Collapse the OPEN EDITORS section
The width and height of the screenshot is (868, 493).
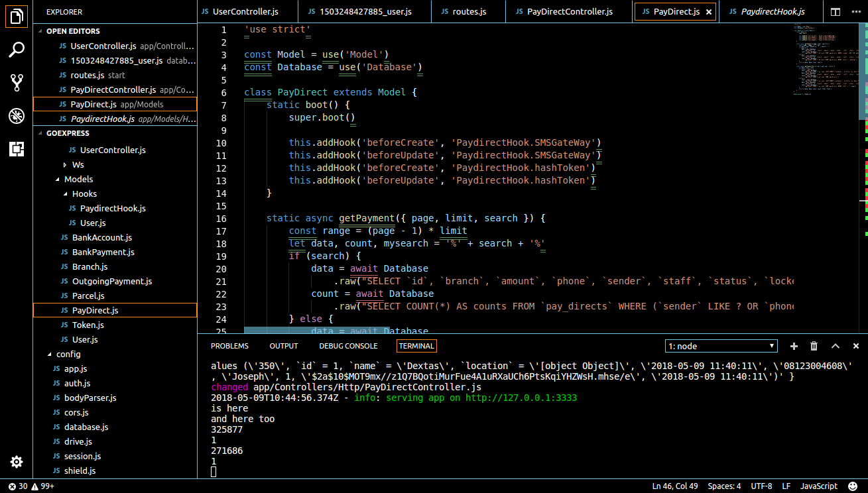pos(73,31)
